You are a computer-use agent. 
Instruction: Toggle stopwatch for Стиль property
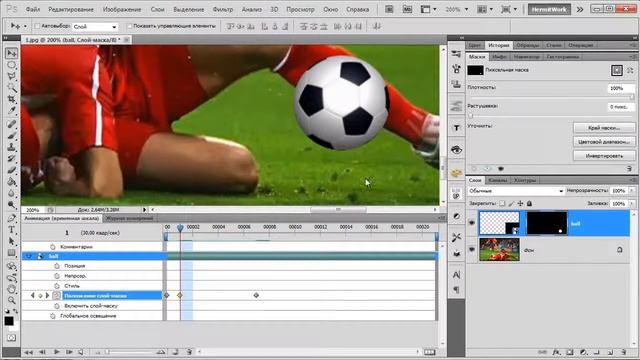(57, 286)
